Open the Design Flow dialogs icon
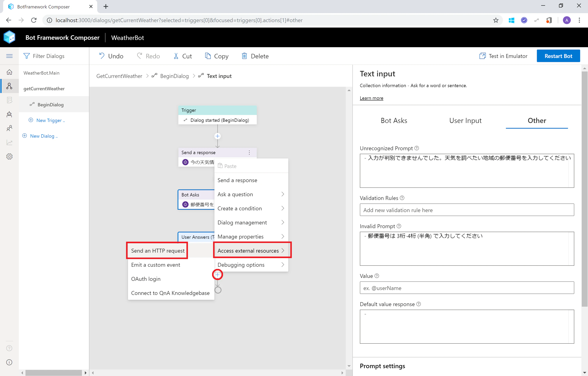Image resolution: width=588 pixels, height=376 pixels. point(9,86)
